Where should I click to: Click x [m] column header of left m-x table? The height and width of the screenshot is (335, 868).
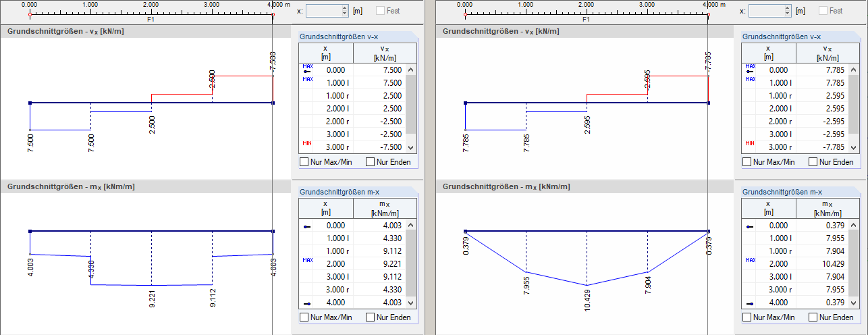point(325,209)
